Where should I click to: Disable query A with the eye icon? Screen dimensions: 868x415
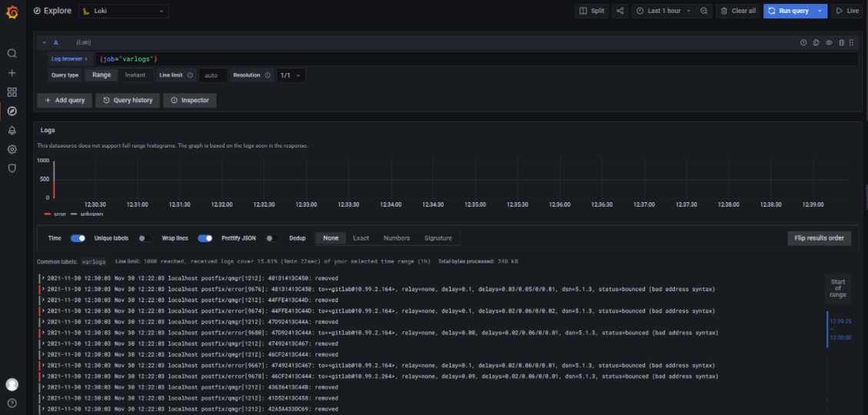click(x=829, y=42)
